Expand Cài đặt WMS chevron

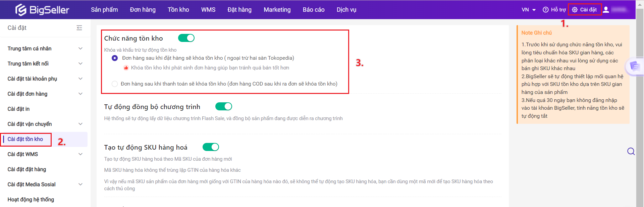80,154
